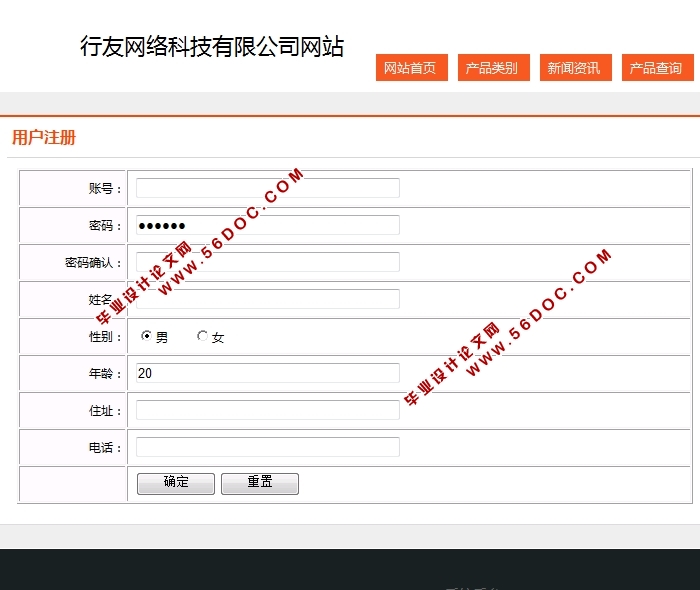This screenshot has width=700, height=590.
Task: Click the 用户注册 heading
Action: click(44, 137)
